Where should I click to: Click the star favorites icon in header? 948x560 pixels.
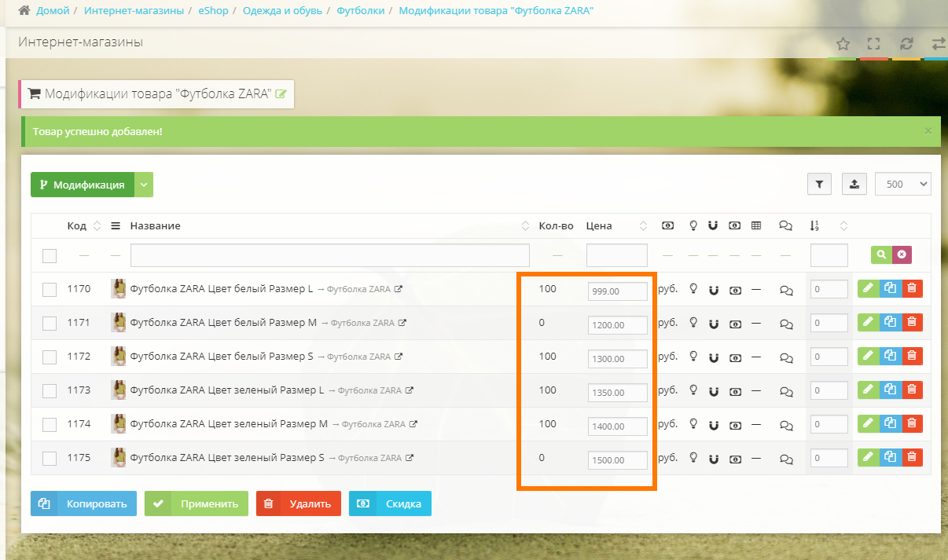coord(843,43)
